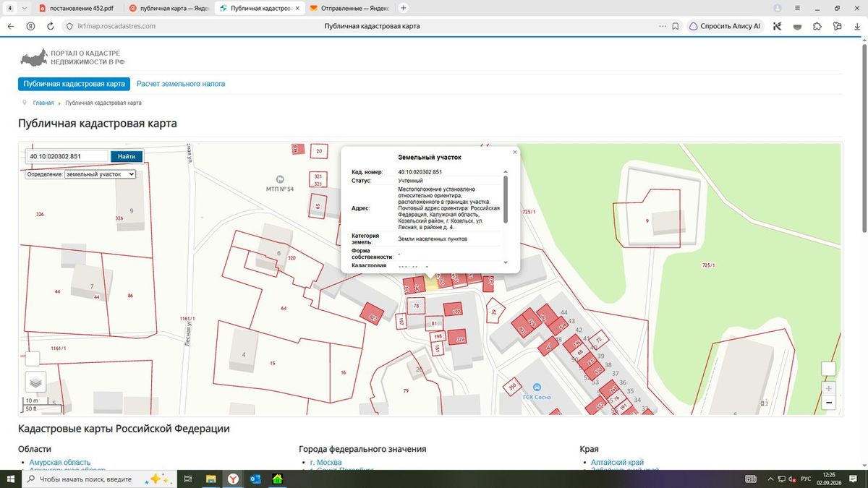Click the Найти search button

(x=127, y=156)
